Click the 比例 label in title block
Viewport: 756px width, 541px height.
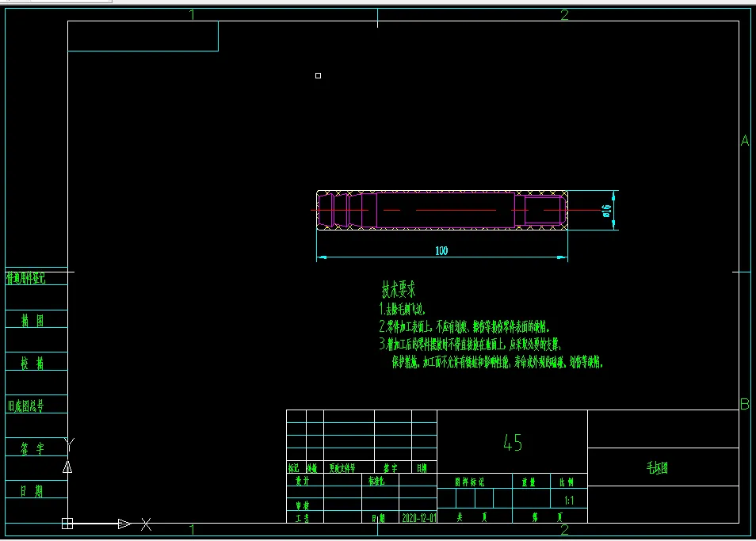click(566, 482)
